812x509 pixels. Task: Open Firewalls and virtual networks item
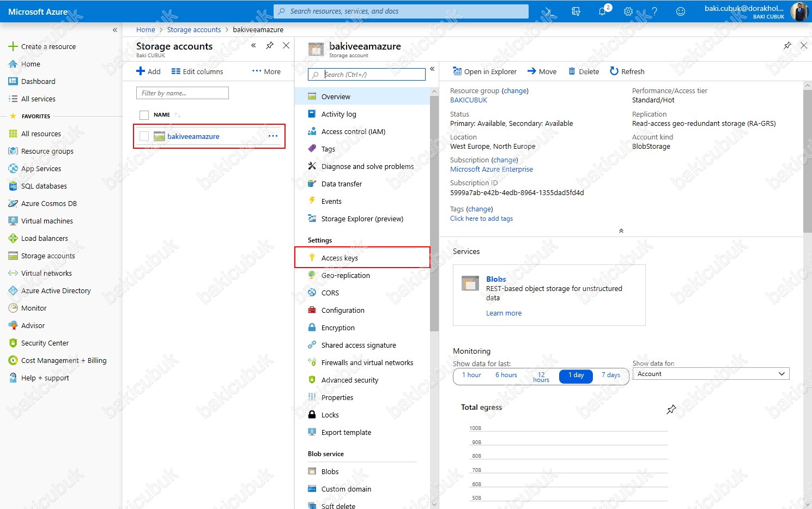(x=362, y=362)
